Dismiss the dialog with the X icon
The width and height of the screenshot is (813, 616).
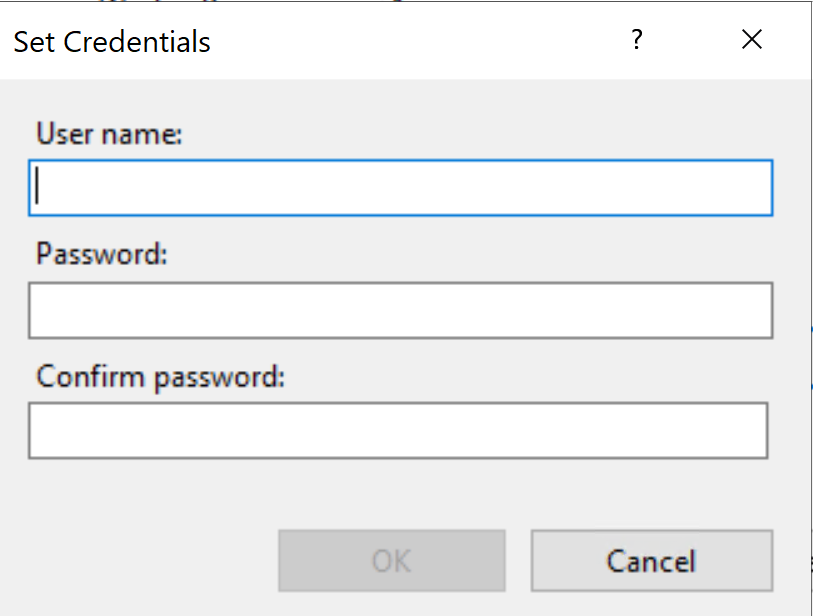[752, 40]
